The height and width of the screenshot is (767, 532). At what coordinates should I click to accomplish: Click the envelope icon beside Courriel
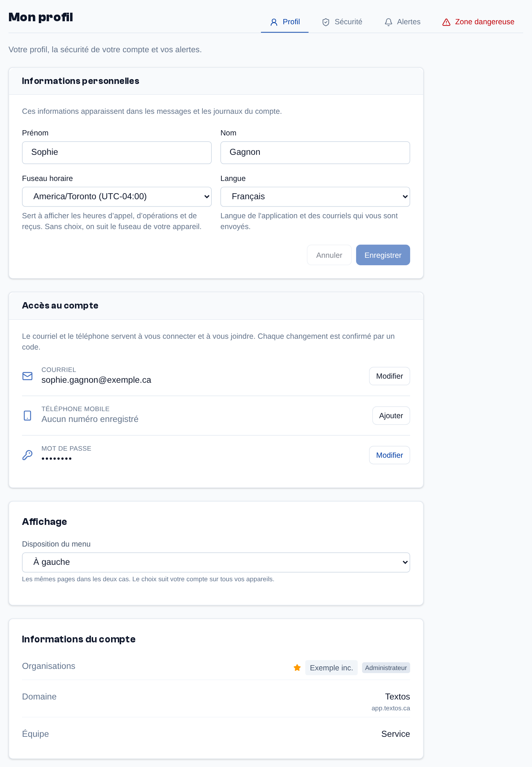tap(27, 376)
